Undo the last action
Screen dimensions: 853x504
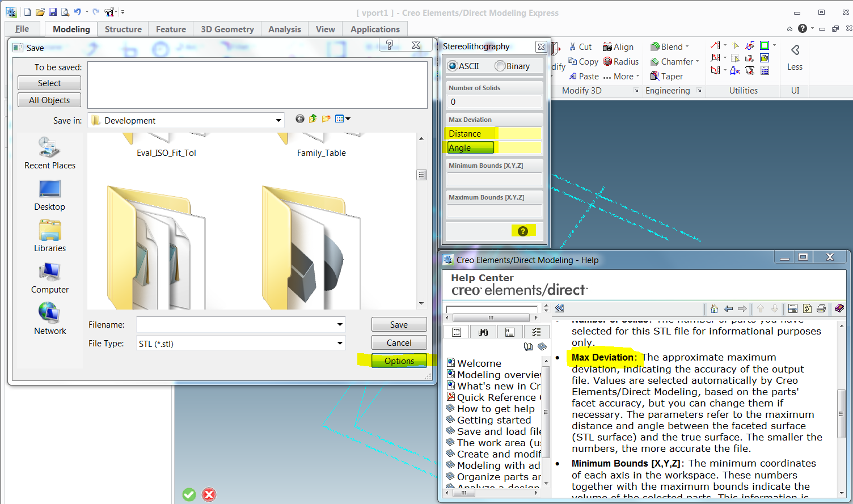pyautogui.click(x=77, y=12)
